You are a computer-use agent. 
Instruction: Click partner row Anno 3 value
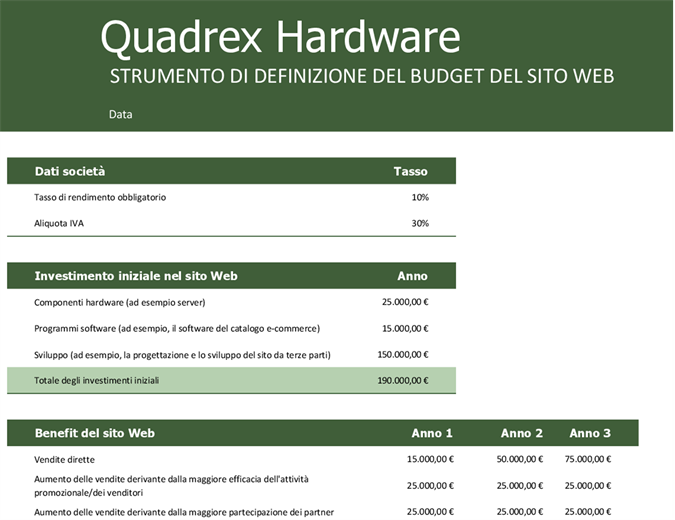588,512
